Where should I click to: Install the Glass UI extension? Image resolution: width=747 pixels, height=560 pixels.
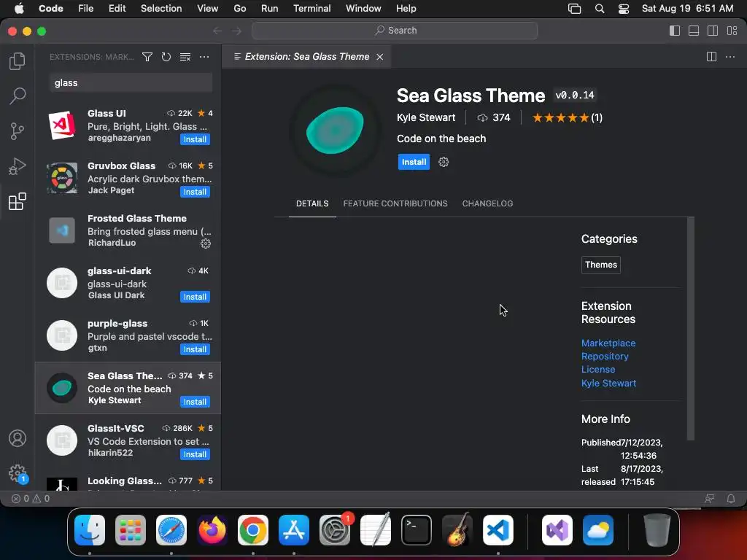pos(195,139)
